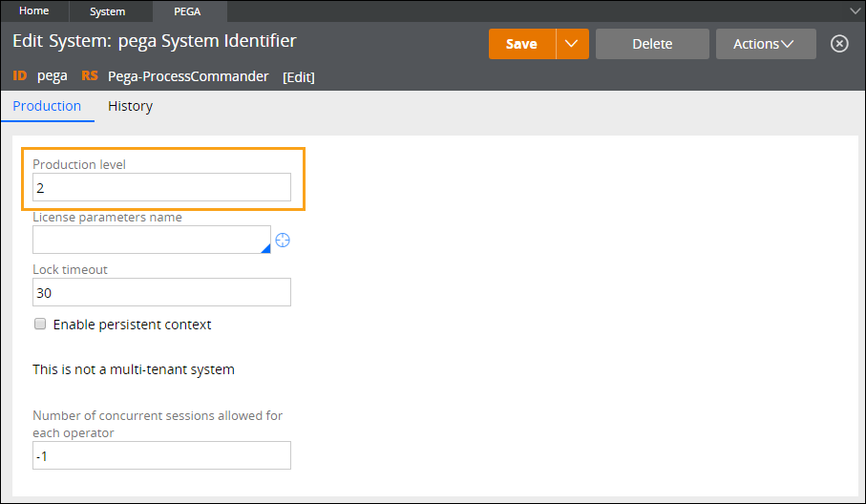Click the orange RS ruleset badge

pos(90,75)
